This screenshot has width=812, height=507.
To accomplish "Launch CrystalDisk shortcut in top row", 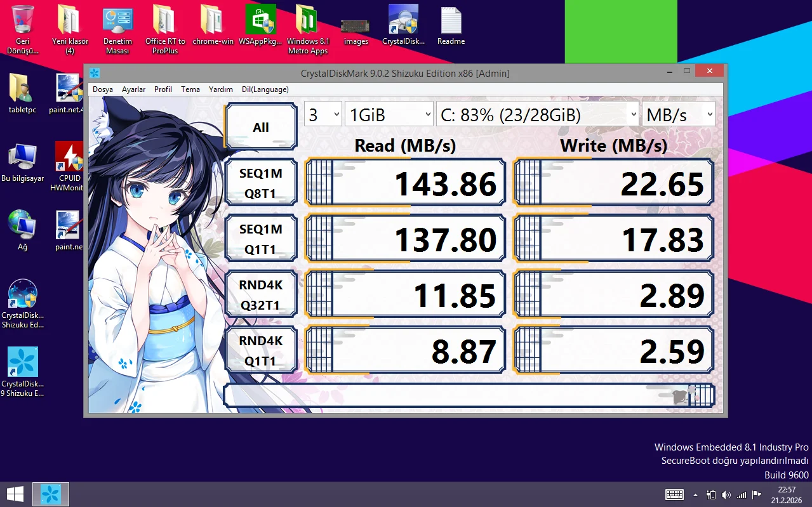I will 403,25.
